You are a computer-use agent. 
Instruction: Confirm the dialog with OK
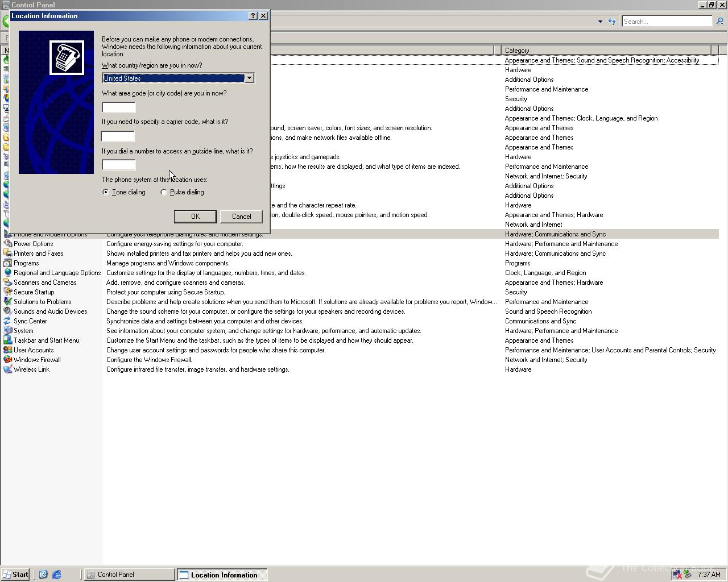pos(195,217)
